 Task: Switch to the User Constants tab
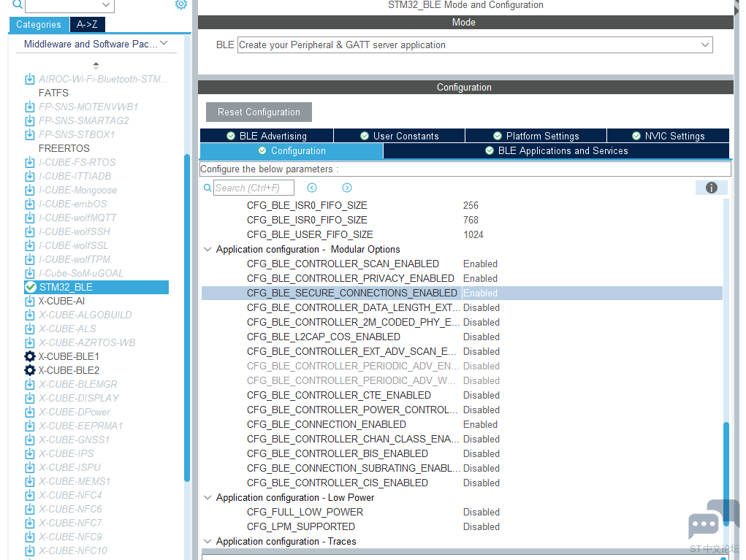point(400,136)
